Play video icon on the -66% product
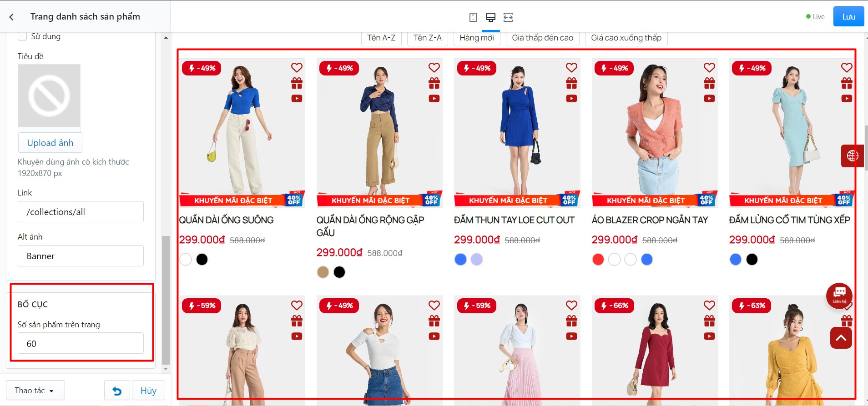The width and height of the screenshot is (868, 406). click(x=709, y=336)
